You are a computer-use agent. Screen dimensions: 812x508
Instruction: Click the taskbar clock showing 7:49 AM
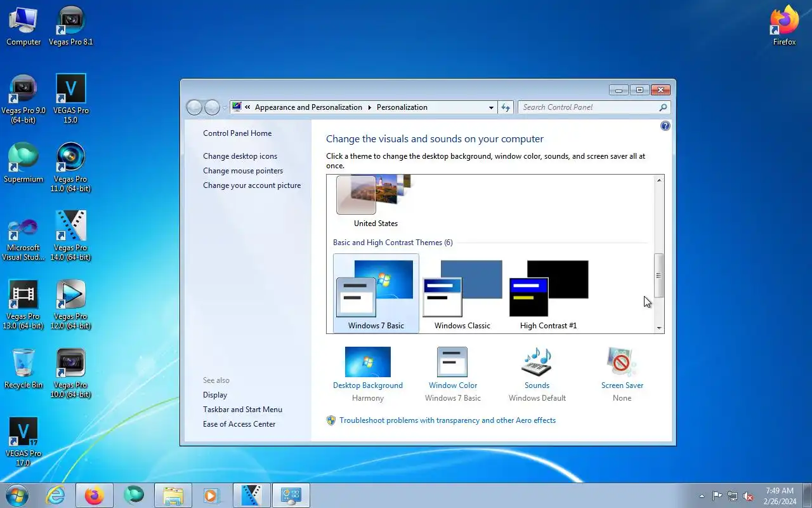(x=780, y=496)
